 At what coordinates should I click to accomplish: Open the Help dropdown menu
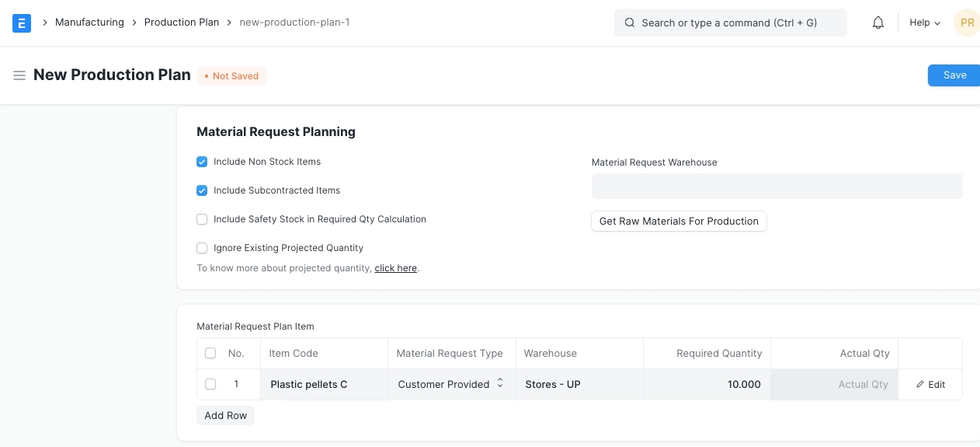924,23
